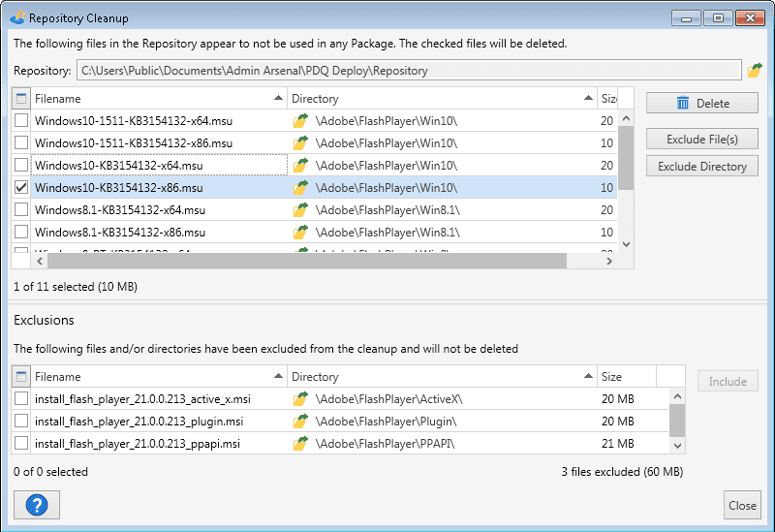Viewport: 775px width, 532px height.
Task: Sort upper list by Directory column
Action: pyautogui.click(x=442, y=99)
